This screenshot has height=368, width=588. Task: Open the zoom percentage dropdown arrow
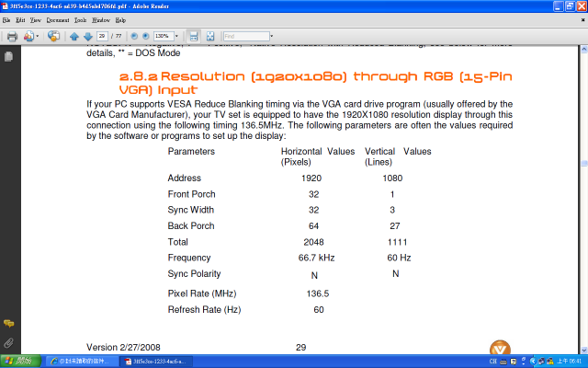pyautogui.click(x=176, y=37)
